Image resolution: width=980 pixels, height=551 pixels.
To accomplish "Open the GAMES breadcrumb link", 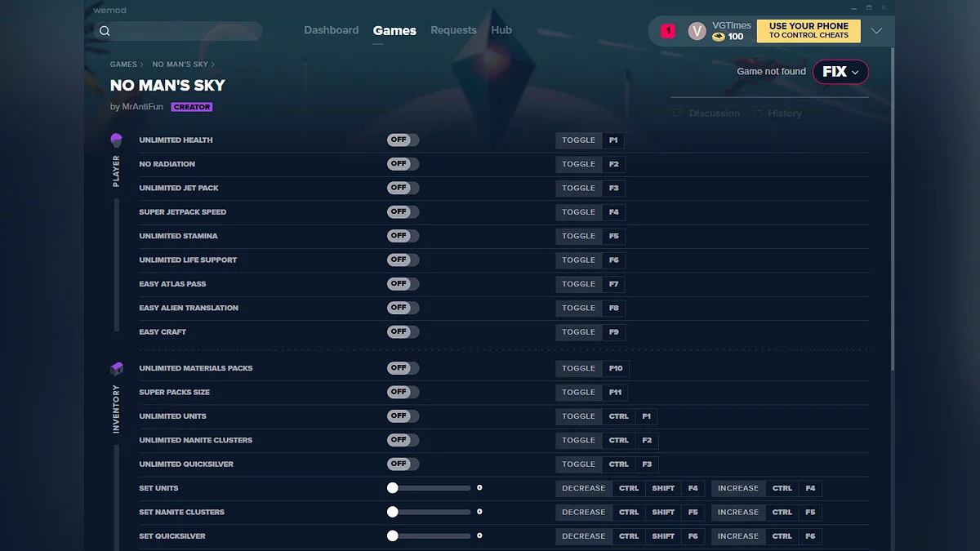I will pyautogui.click(x=123, y=64).
